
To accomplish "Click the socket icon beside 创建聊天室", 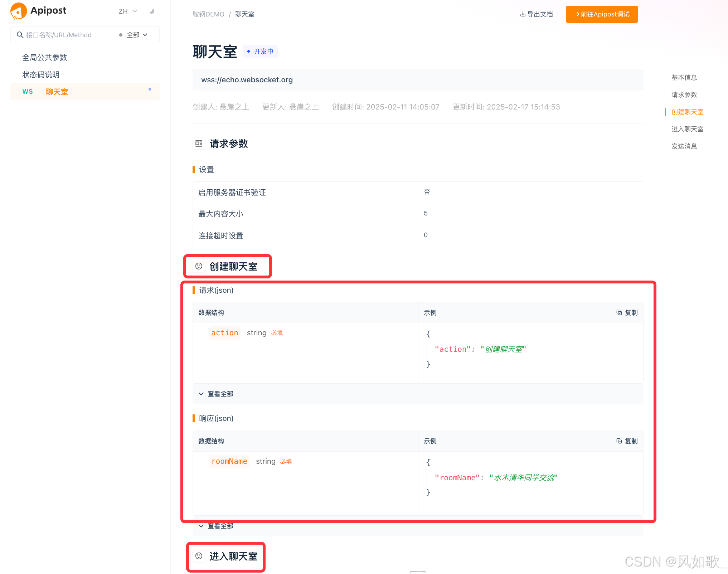I will point(199,266).
